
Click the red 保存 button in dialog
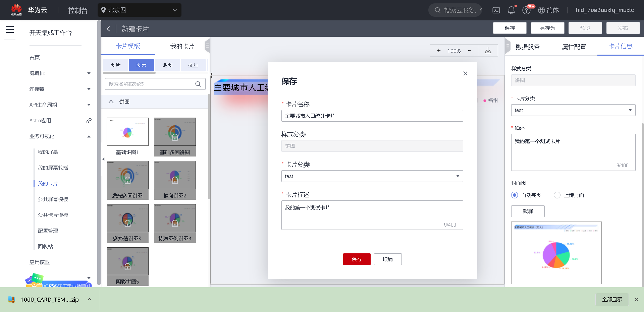(x=357, y=259)
